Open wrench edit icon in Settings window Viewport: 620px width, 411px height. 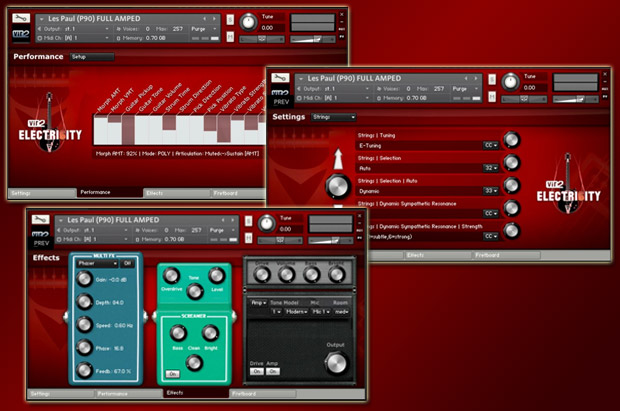click(x=280, y=78)
